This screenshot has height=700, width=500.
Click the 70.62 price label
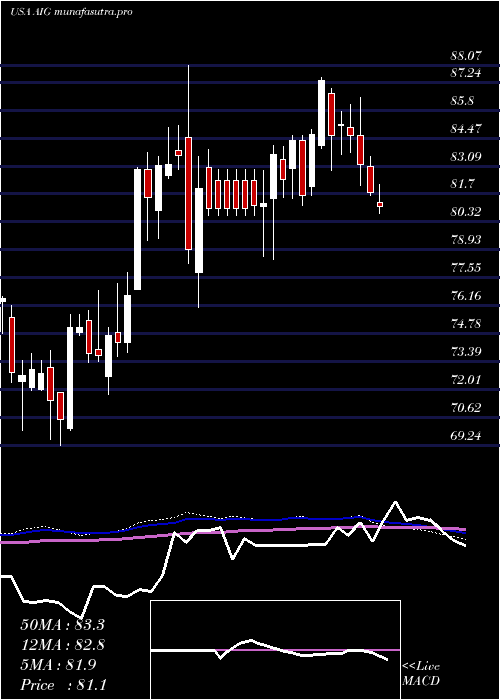[466, 408]
